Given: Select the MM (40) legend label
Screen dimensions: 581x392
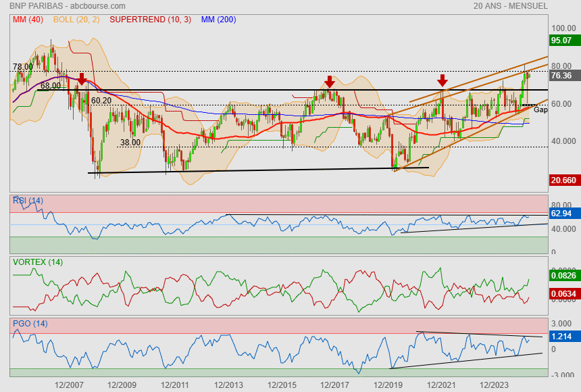Looking at the screenshot, I should pyautogui.click(x=28, y=20).
